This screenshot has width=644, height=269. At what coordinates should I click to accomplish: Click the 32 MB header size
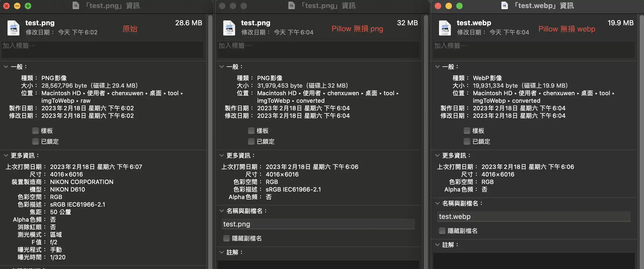[x=407, y=23]
